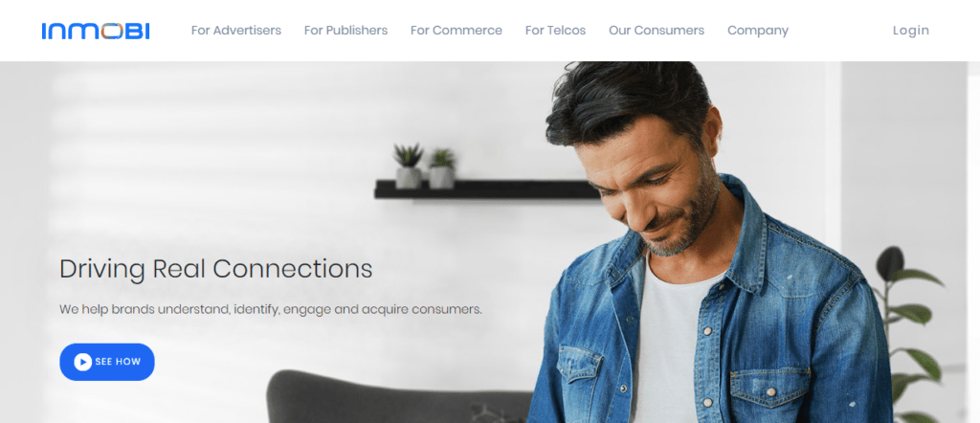Click the Login link
The height and width of the screenshot is (423, 980).
pyautogui.click(x=911, y=31)
